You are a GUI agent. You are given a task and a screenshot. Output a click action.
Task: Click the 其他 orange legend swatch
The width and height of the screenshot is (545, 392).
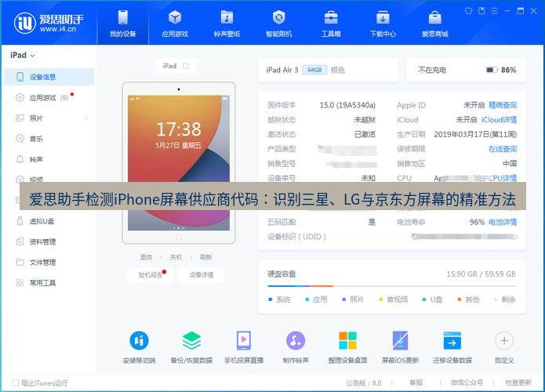pyautogui.click(x=460, y=299)
